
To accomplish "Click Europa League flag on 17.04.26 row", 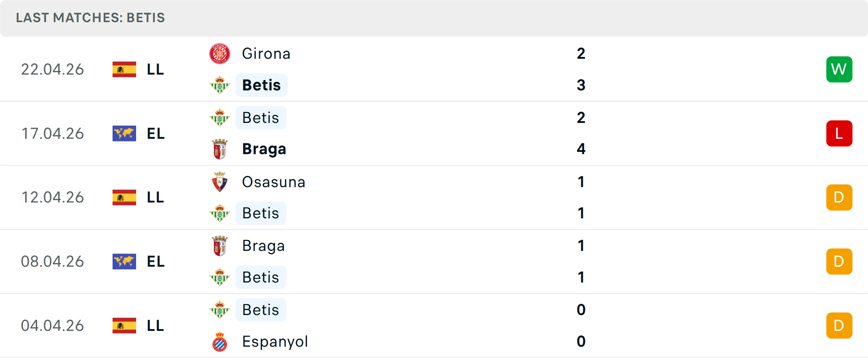I will click(x=124, y=134).
